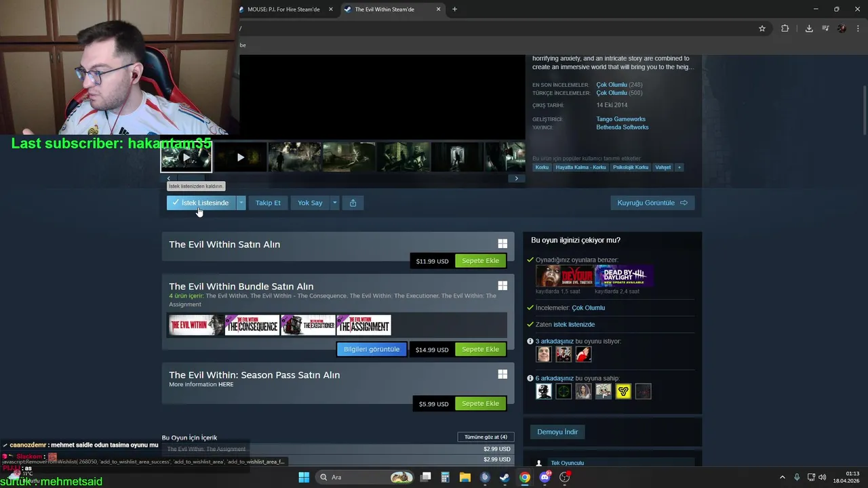
Task: Click first friend avatar who wants game
Action: (544, 354)
